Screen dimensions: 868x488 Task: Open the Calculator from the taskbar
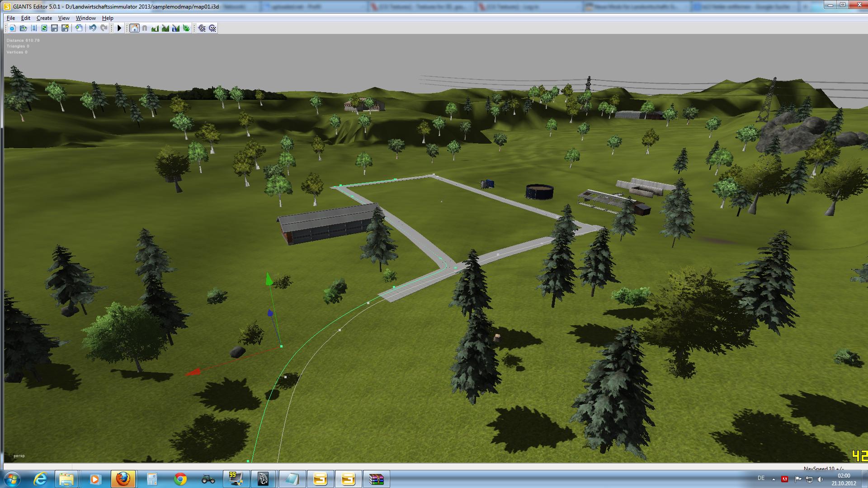pyautogui.click(x=152, y=479)
